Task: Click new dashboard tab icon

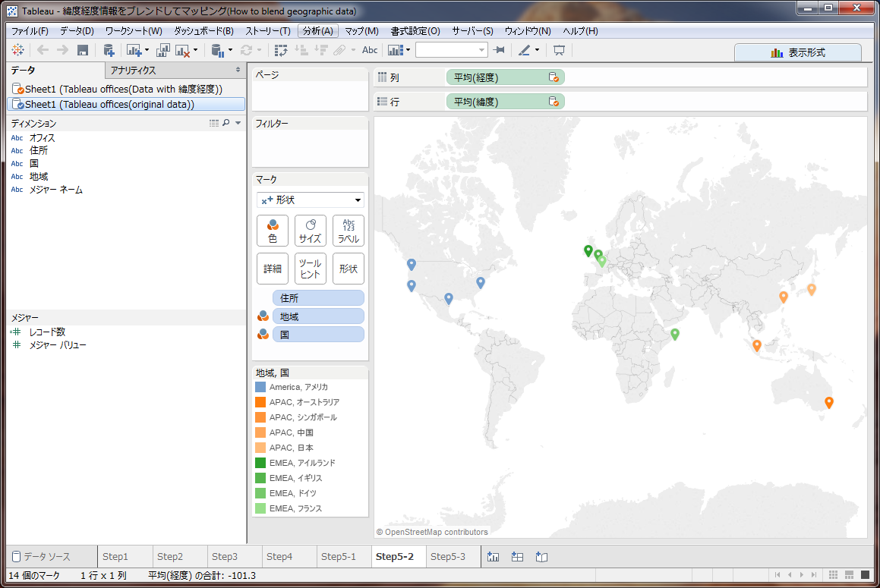Action: (x=518, y=557)
